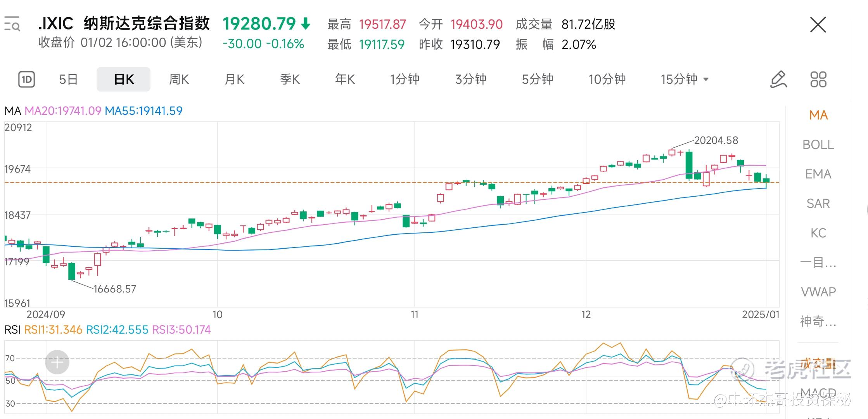
Task: Open the stock search list icon
Action: (12, 24)
